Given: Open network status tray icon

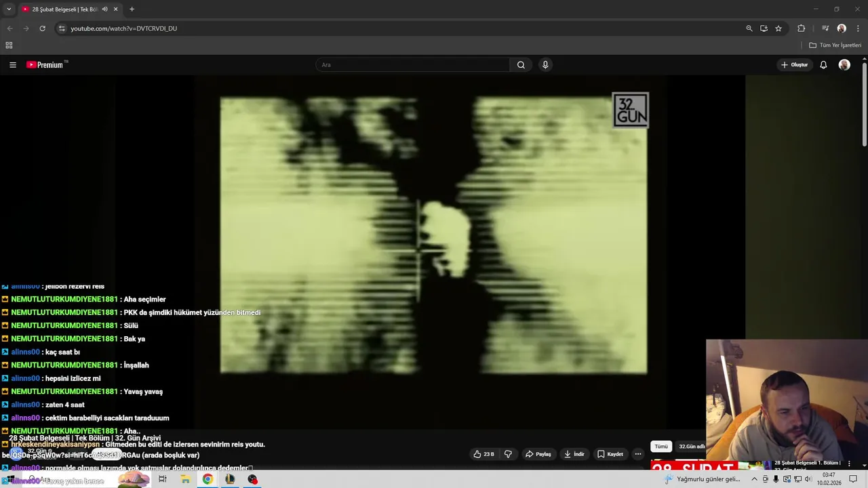Looking at the screenshot, I should coord(797,479).
